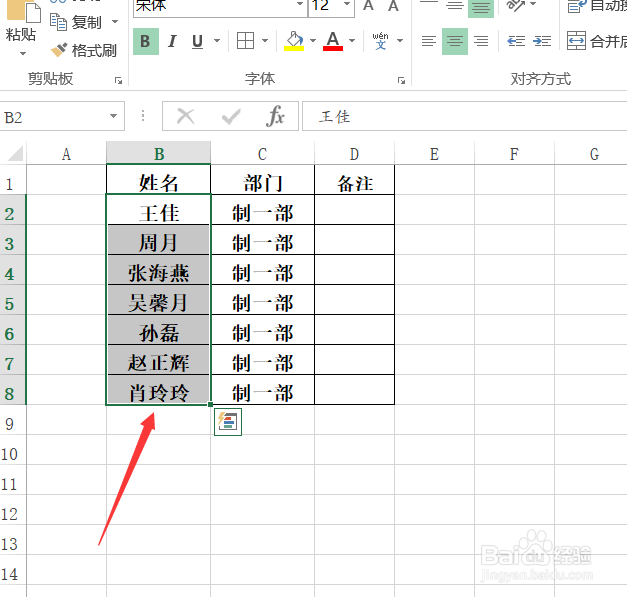Toggle center horizontal alignment

pyautogui.click(x=455, y=41)
